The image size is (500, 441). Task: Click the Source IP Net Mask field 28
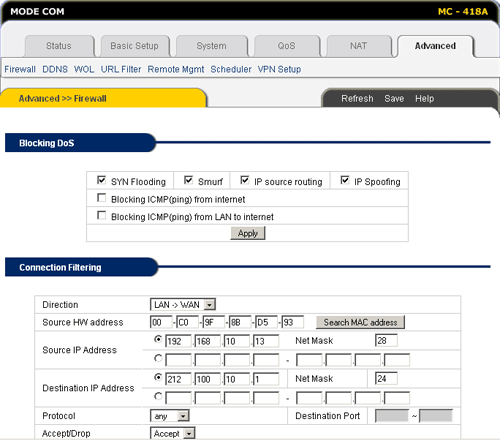coord(386,340)
